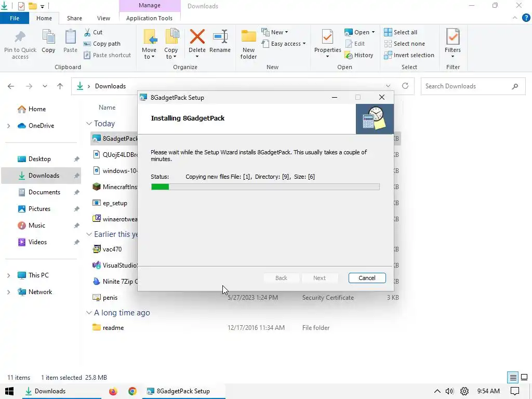Open the Properties ribbon button

point(327,43)
